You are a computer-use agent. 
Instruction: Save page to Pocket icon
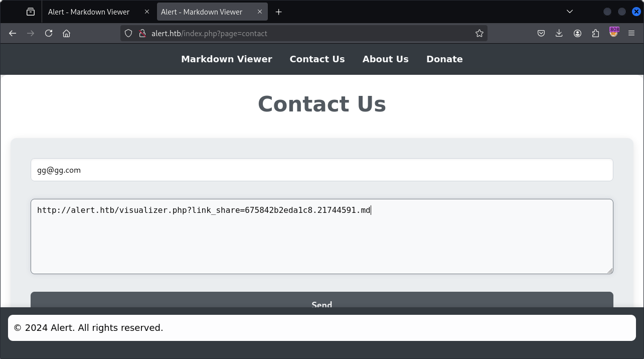point(541,33)
